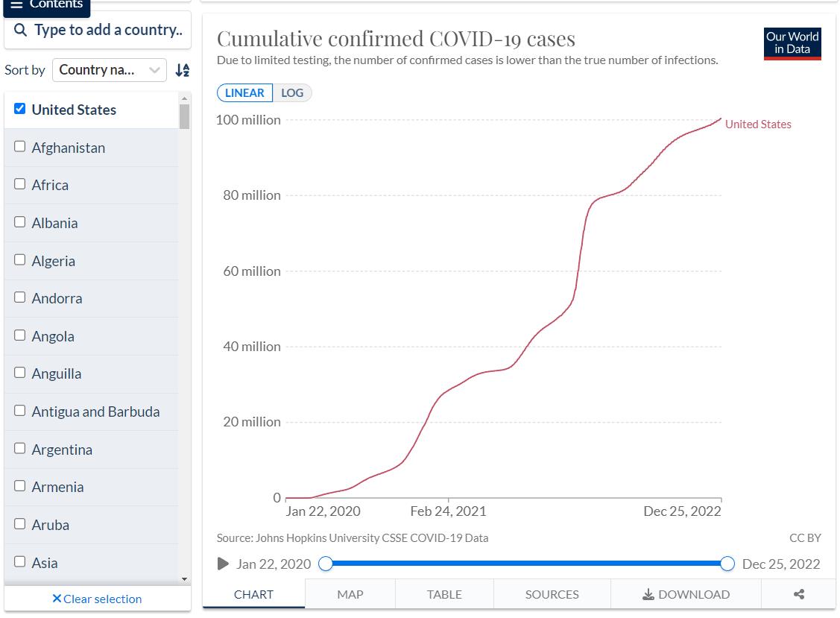Focus the Type to add a country field

click(x=108, y=31)
